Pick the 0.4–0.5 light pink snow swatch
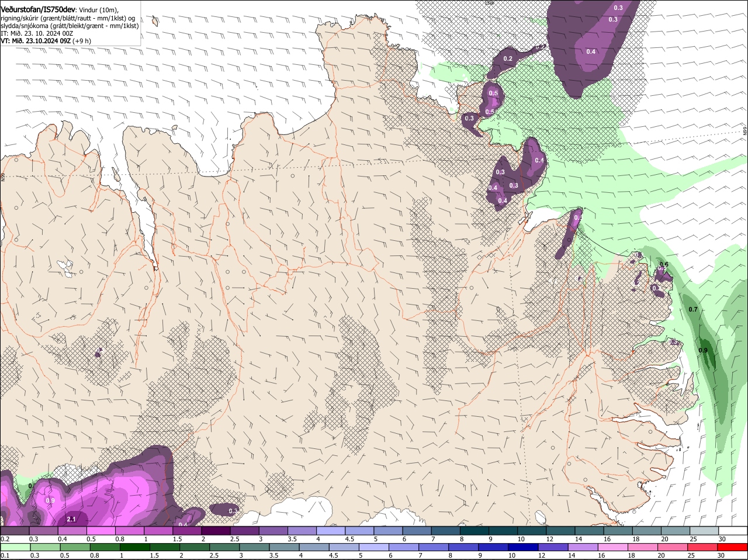 tap(72, 530)
